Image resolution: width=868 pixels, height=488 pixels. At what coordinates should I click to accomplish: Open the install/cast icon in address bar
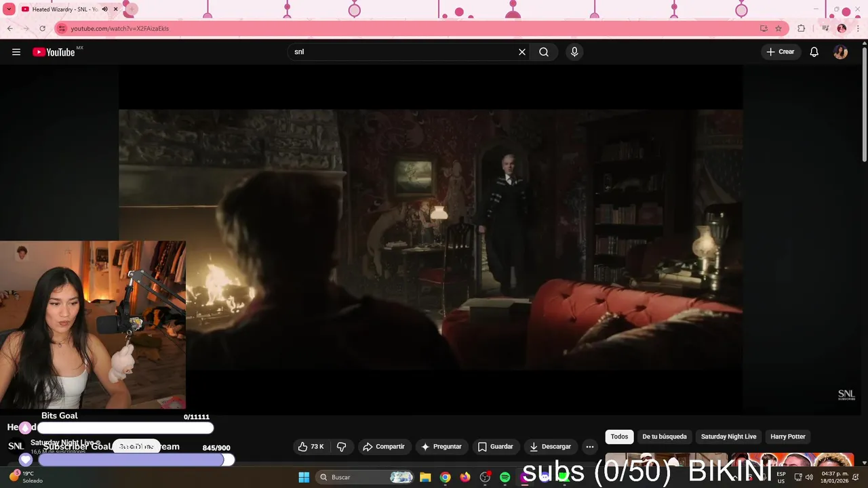coord(764,28)
